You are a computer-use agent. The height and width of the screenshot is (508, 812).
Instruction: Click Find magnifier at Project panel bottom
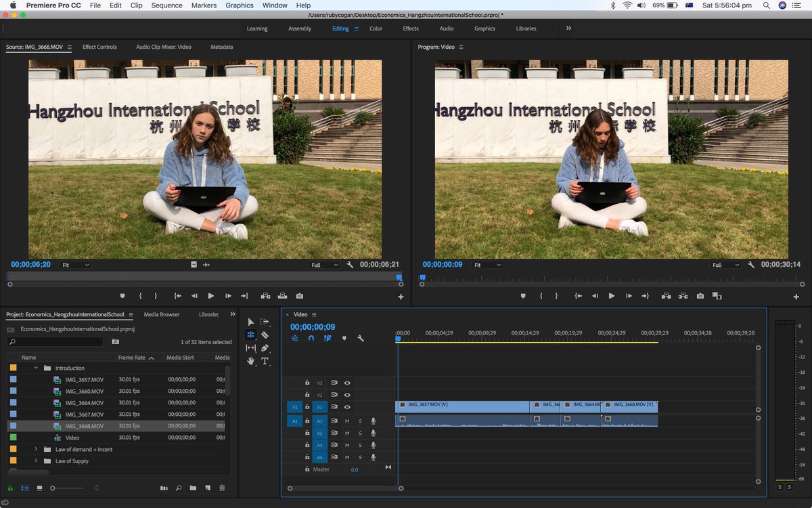pos(179,488)
